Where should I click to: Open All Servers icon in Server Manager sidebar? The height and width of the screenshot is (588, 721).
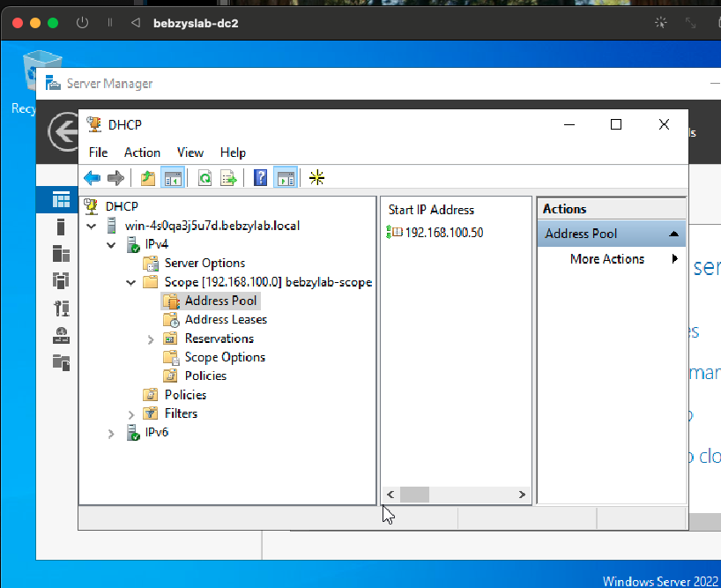tap(61, 254)
